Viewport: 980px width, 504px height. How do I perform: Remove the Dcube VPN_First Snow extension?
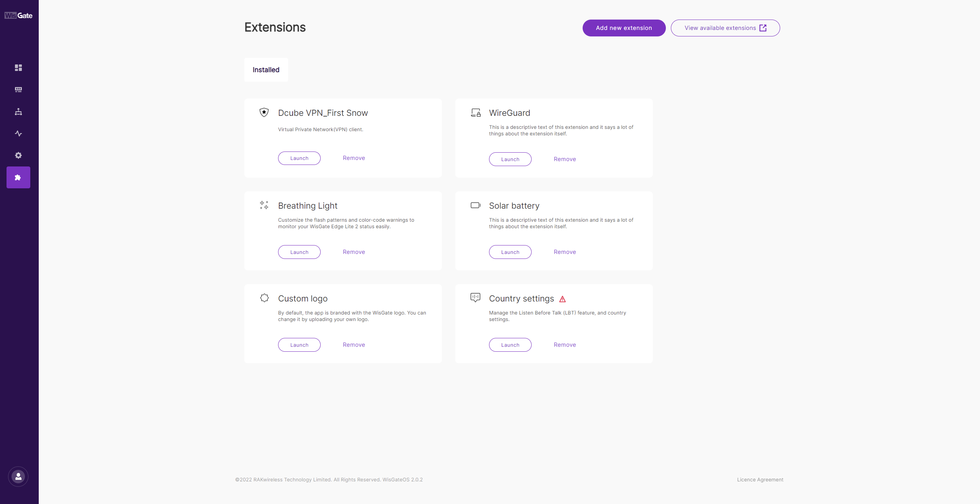pyautogui.click(x=354, y=158)
